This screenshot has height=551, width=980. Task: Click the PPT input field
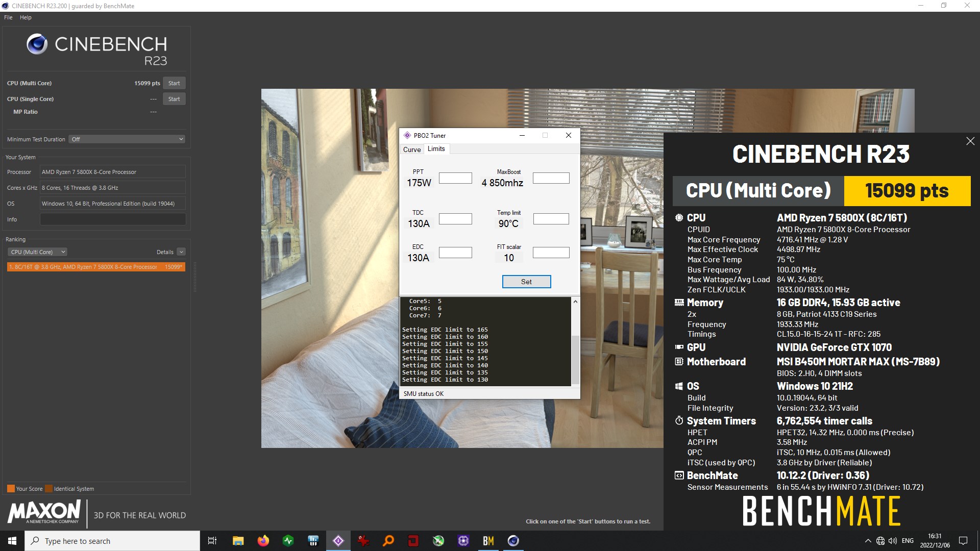click(x=455, y=178)
